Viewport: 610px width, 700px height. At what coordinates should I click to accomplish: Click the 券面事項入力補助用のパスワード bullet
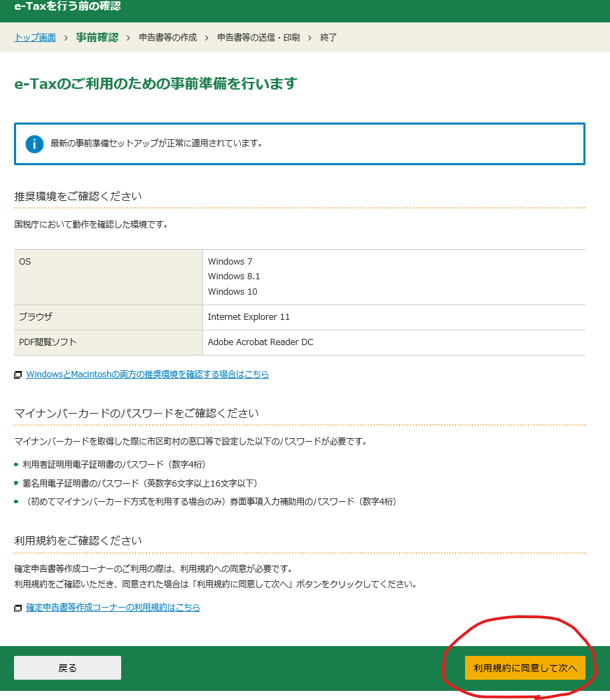210,501
